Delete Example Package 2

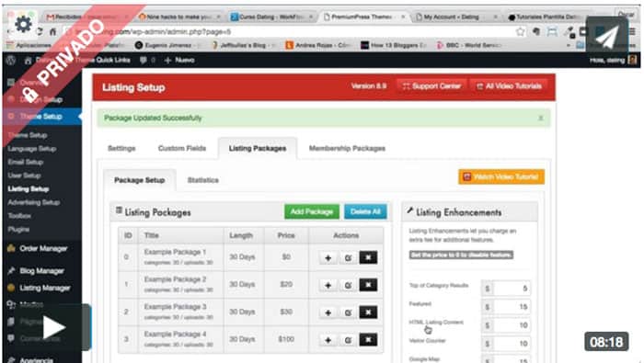pos(368,285)
